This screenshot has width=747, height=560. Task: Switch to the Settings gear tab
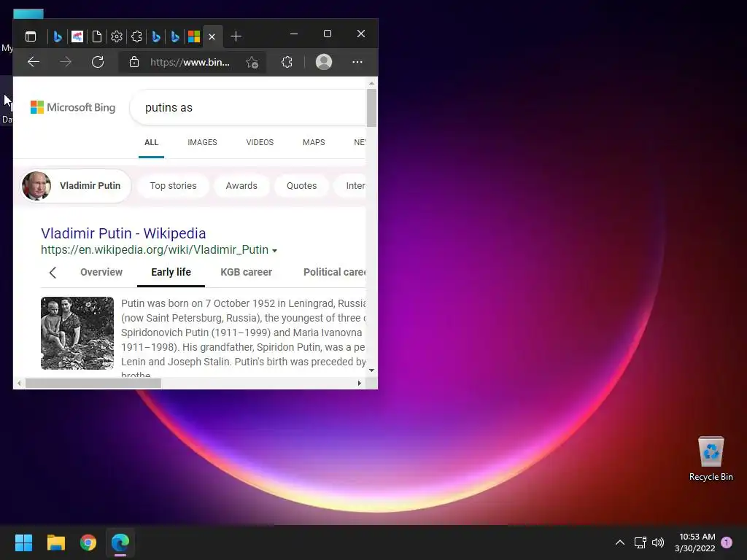117,36
